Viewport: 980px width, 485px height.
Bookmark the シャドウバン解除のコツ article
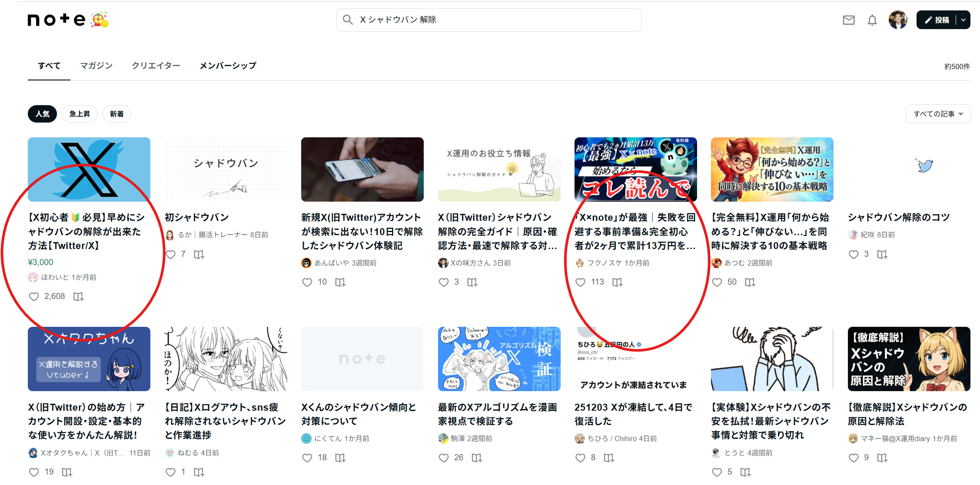tap(882, 254)
